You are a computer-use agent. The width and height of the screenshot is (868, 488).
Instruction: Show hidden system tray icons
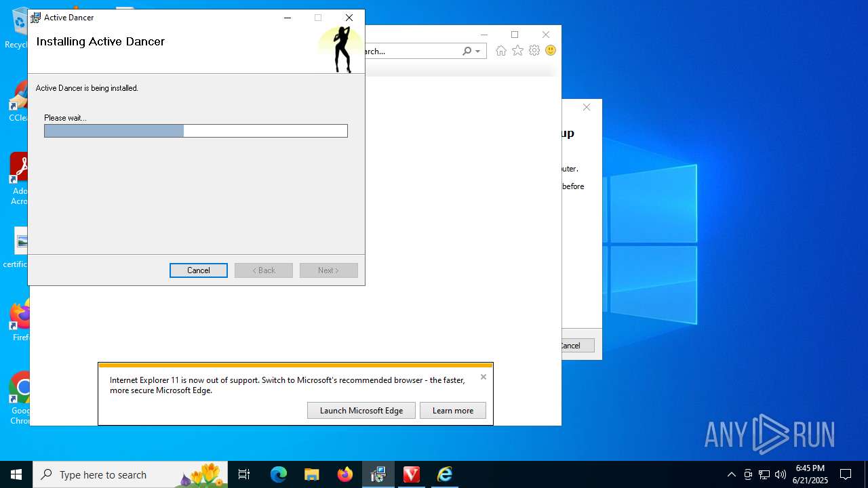click(x=731, y=474)
